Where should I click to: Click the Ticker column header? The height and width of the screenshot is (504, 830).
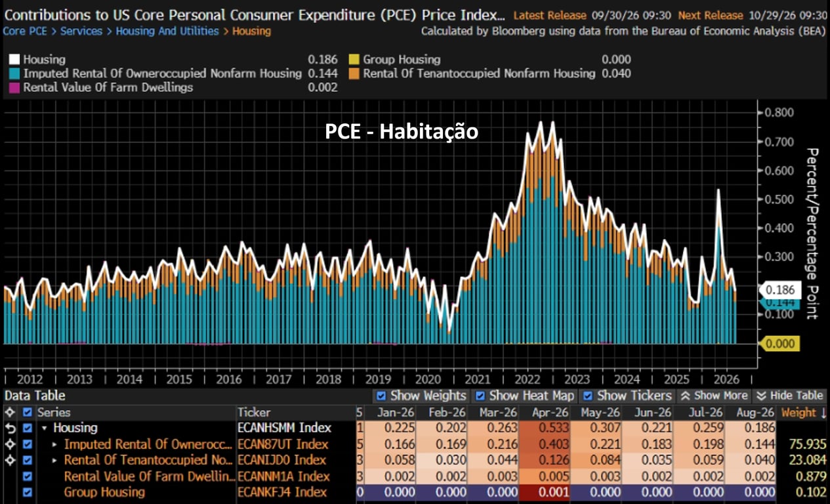click(254, 413)
